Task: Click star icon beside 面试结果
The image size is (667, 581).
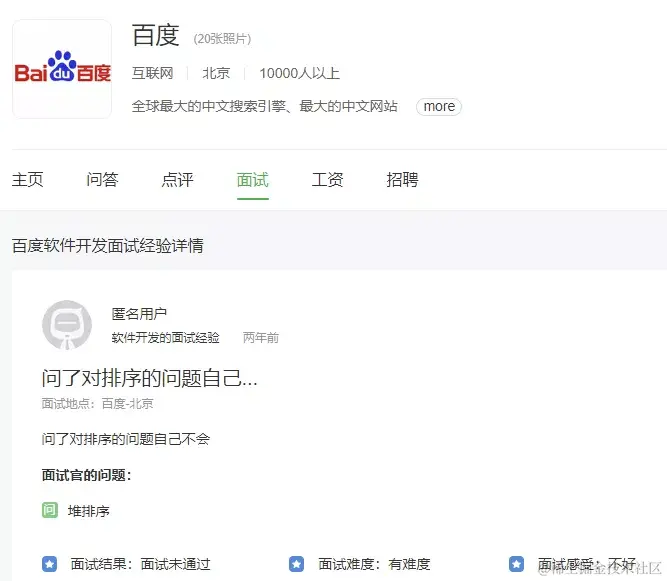Action: [x=49, y=564]
